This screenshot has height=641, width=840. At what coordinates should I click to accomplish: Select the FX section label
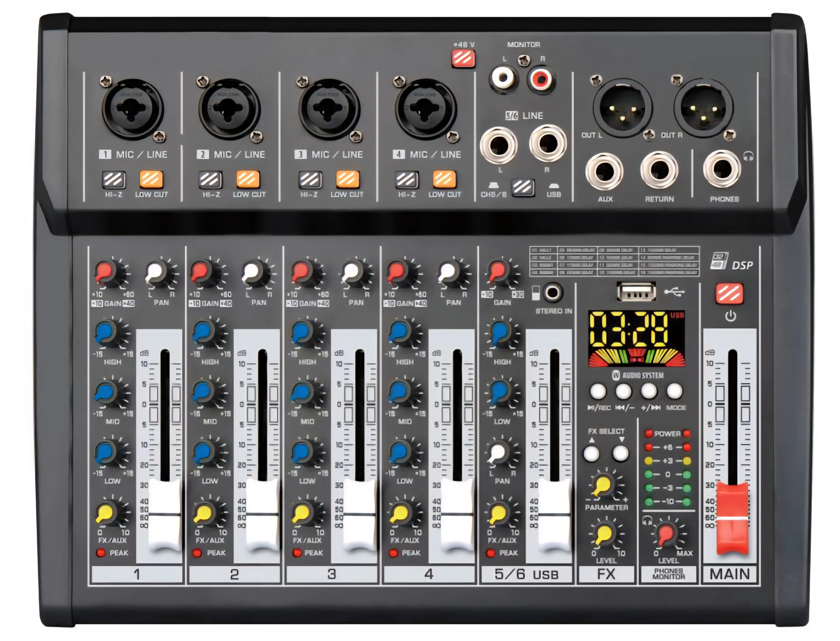point(606,574)
